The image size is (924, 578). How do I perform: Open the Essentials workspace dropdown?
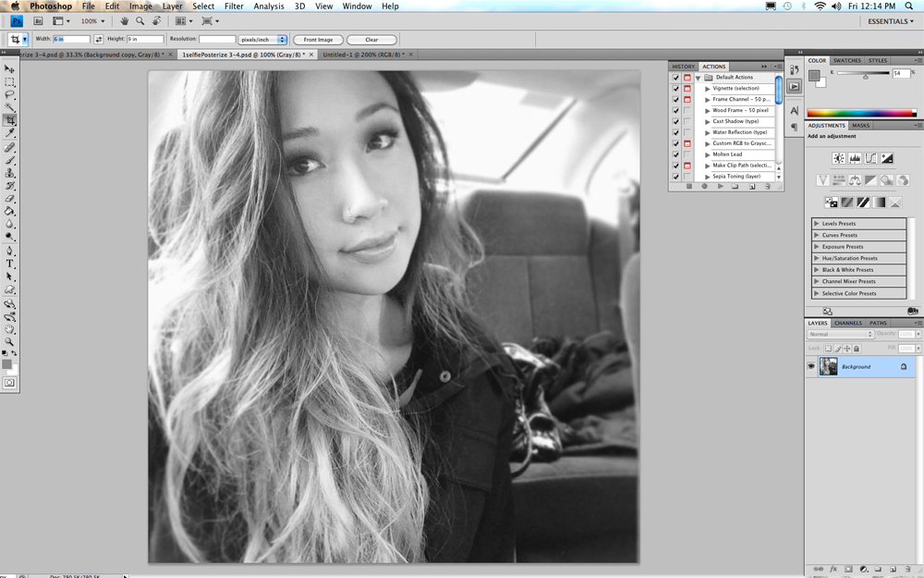(891, 21)
